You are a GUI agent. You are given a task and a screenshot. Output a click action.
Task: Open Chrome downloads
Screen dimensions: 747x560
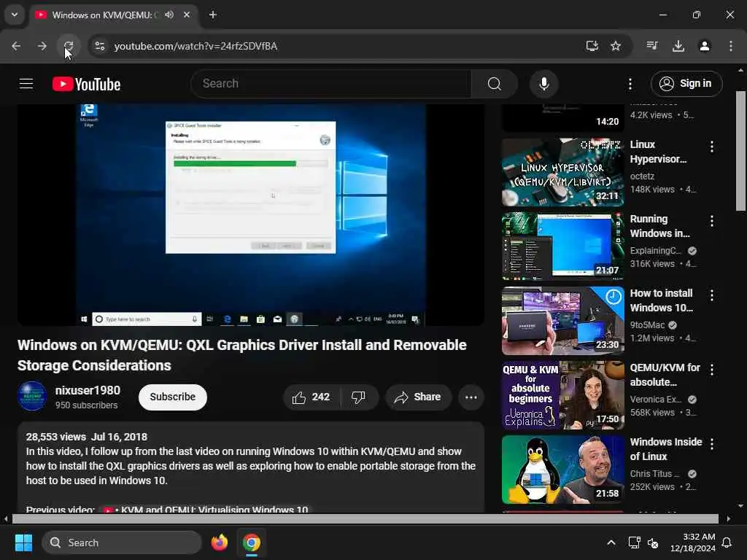(678, 46)
